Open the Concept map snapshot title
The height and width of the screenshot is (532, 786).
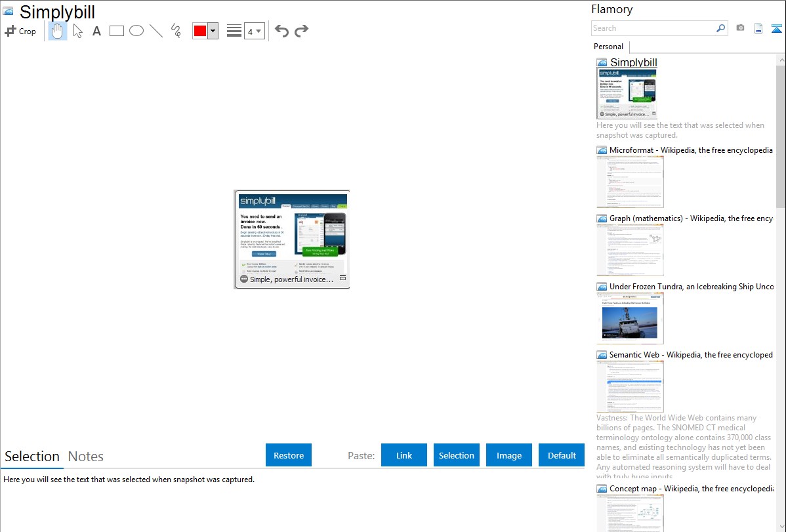[x=692, y=488]
